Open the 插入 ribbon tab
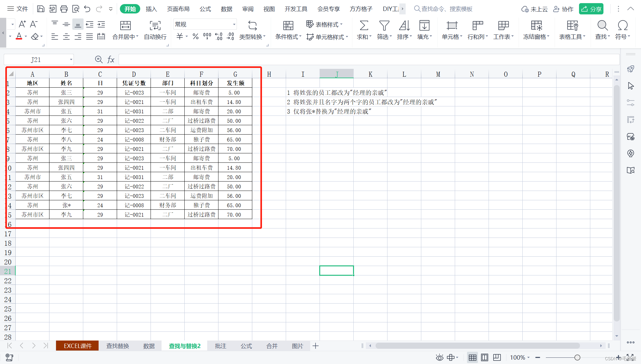Image resolution: width=641 pixels, height=364 pixels. tap(151, 9)
